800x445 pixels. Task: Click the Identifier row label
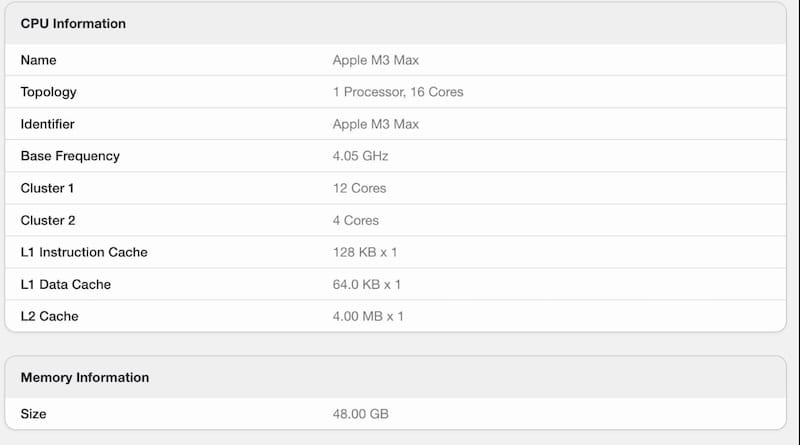point(47,124)
